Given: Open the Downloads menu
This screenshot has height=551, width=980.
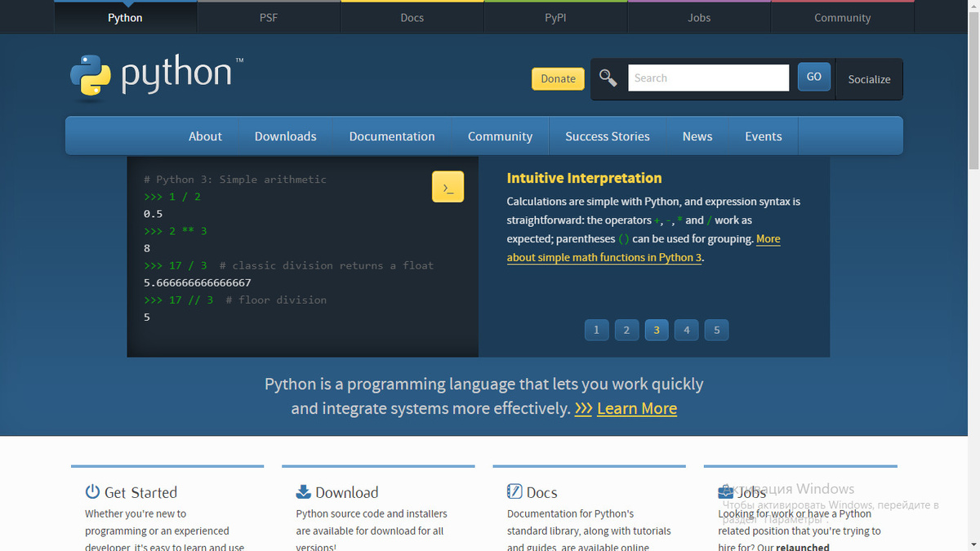Looking at the screenshot, I should click(285, 136).
